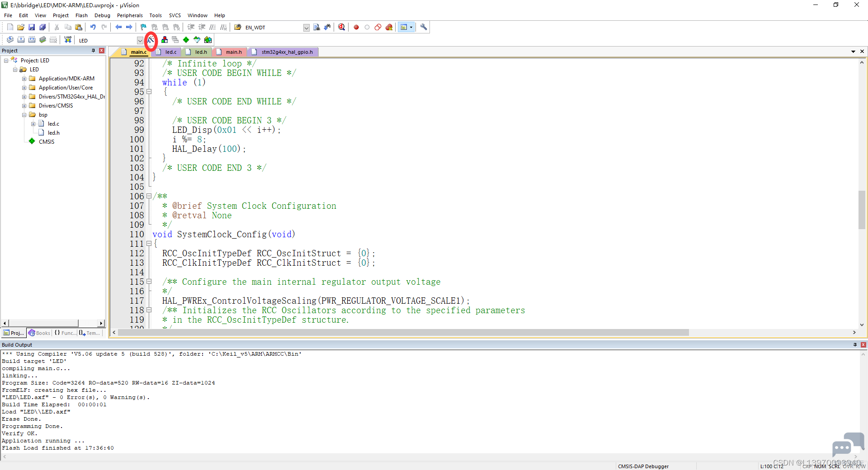Start debug session with magnifier icon
Viewport: 868px width, 470px height.
pos(342,27)
